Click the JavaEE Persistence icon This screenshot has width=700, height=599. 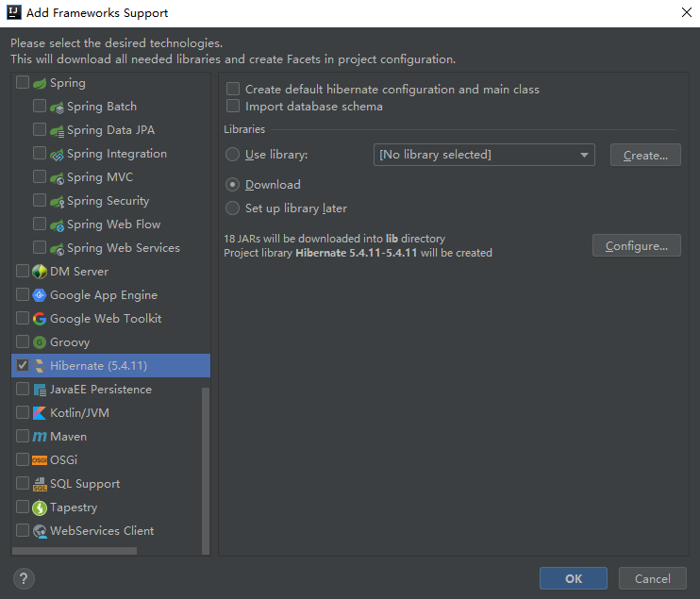coord(40,390)
